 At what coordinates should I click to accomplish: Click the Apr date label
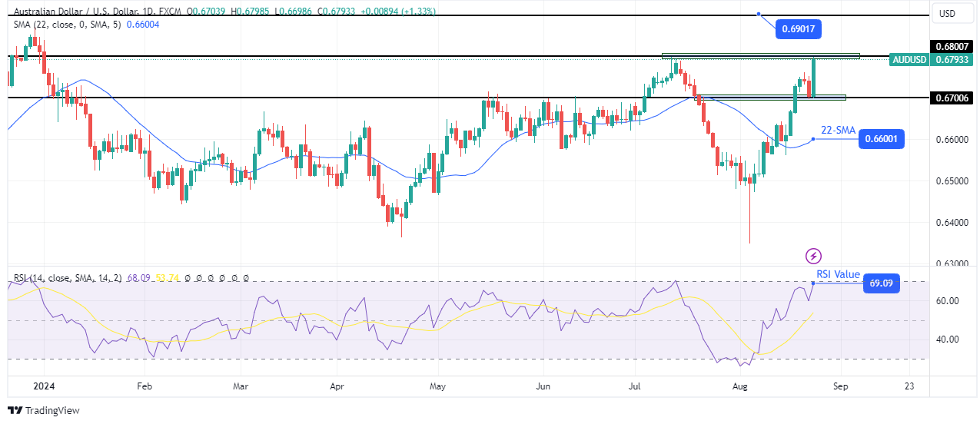point(338,388)
